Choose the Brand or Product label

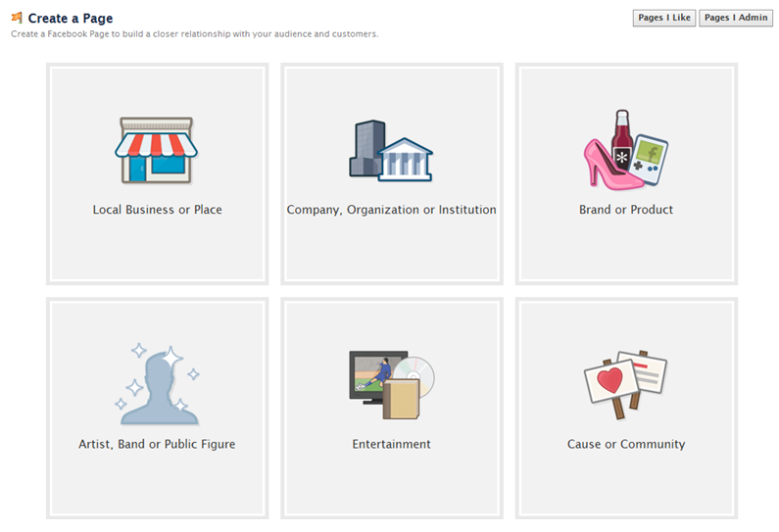pos(626,210)
